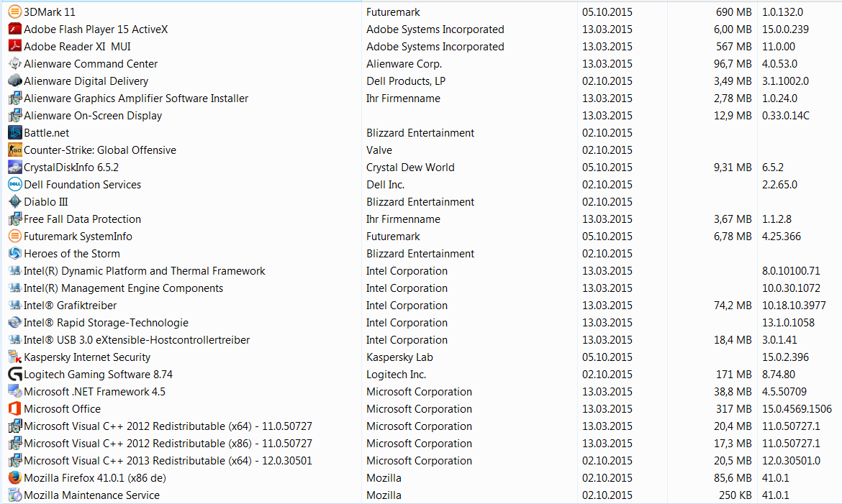Select the CrystalDiskInfo 6.5.2 row

tap(71, 168)
